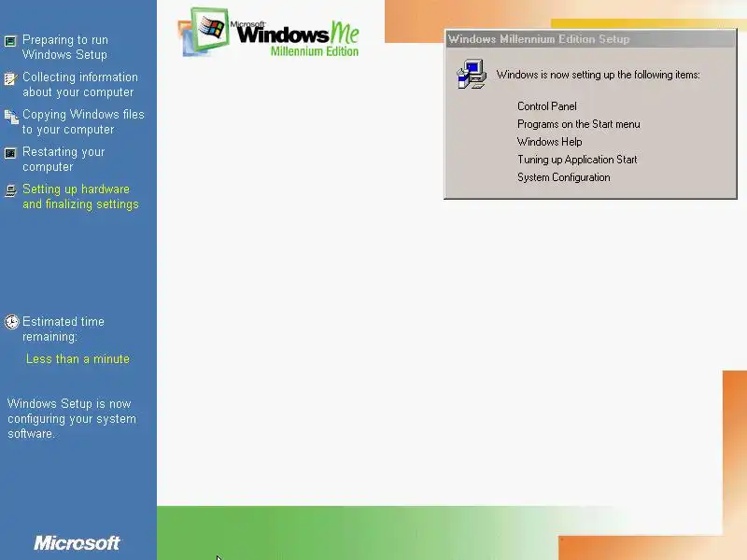
Task: Click the Microsoft logo in sidebar
Action: pyautogui.click(x=77, y=543)
